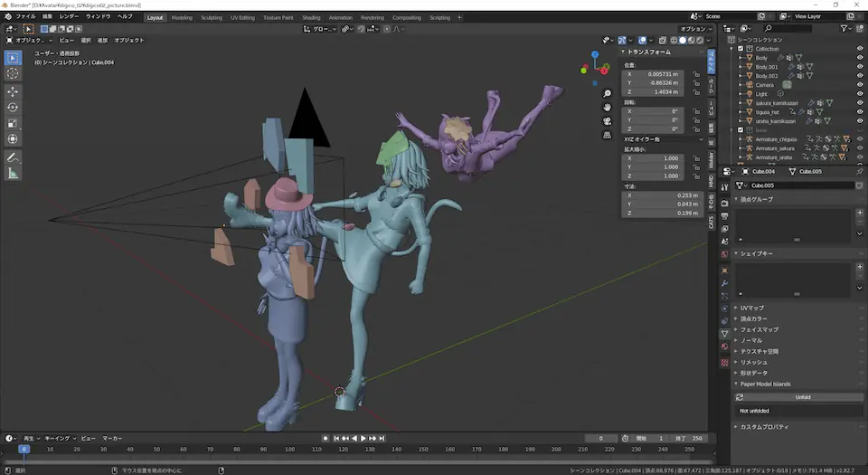Add a vertex group with plus button
This screenshot has width=868, height=475.
(859, 214)
